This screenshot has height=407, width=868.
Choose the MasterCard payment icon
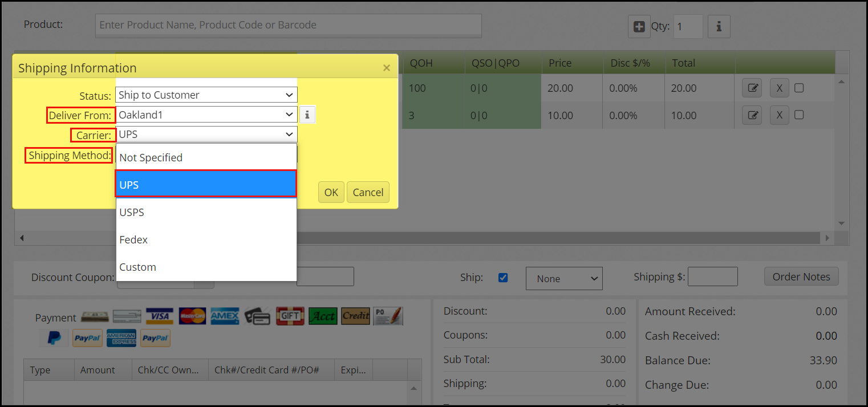192,316
